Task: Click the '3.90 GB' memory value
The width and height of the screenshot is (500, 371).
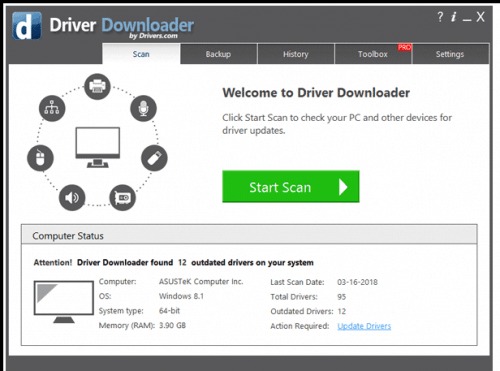Action: point(172,325)
